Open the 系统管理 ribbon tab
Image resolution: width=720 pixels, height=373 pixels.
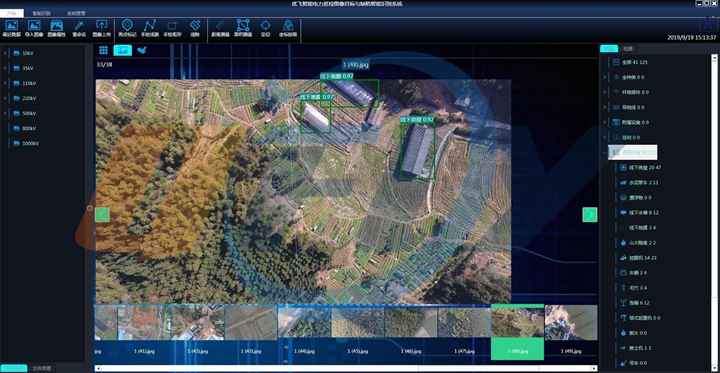pos(76,13)
